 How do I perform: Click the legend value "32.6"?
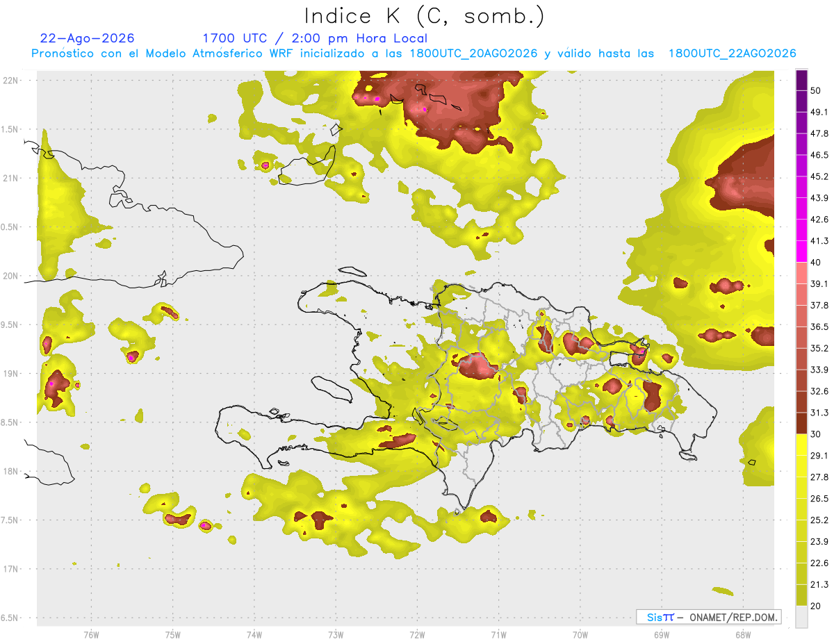pos(819,391)
